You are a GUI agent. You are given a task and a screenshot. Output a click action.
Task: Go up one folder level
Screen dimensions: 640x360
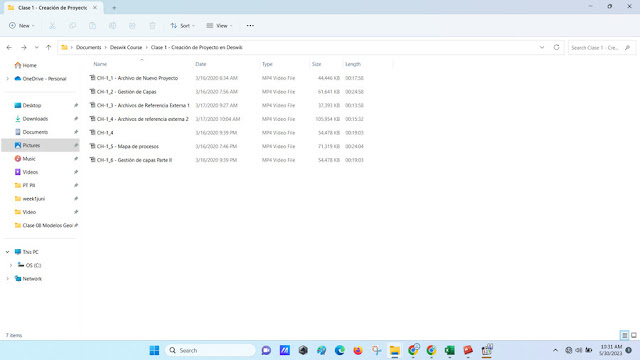pyautogui.click(x=49, y=47)
